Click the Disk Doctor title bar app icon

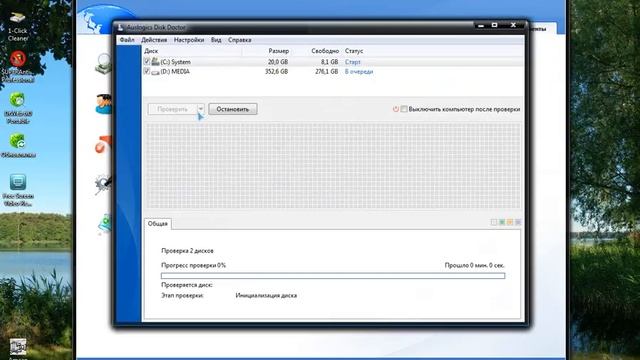pyautogui.click(x=120, y=27)
